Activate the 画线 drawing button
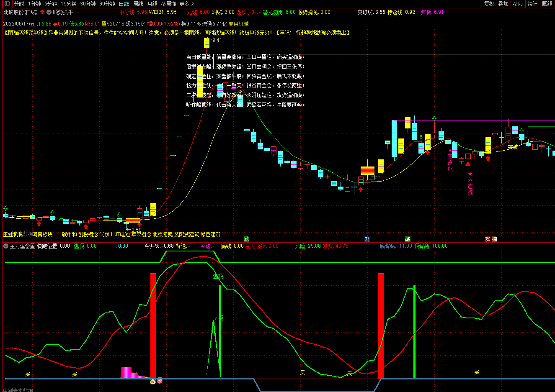Screen dimensions: 555x392 point(547,4)
